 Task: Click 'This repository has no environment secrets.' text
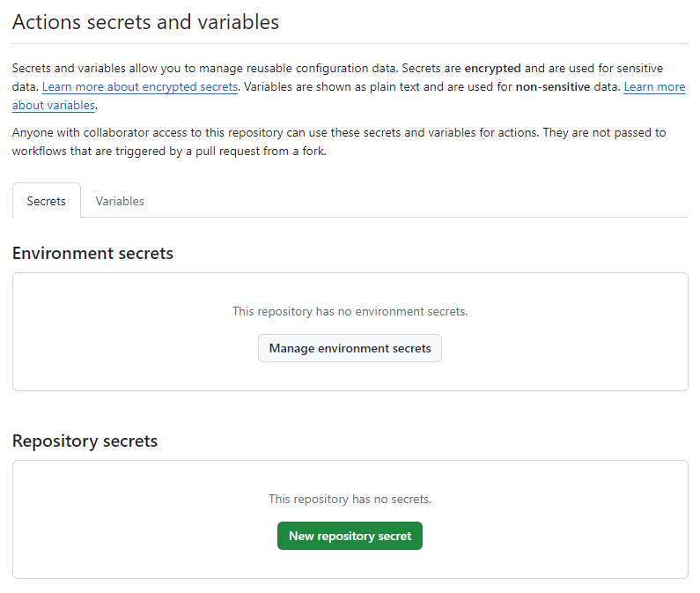(350, 311)
